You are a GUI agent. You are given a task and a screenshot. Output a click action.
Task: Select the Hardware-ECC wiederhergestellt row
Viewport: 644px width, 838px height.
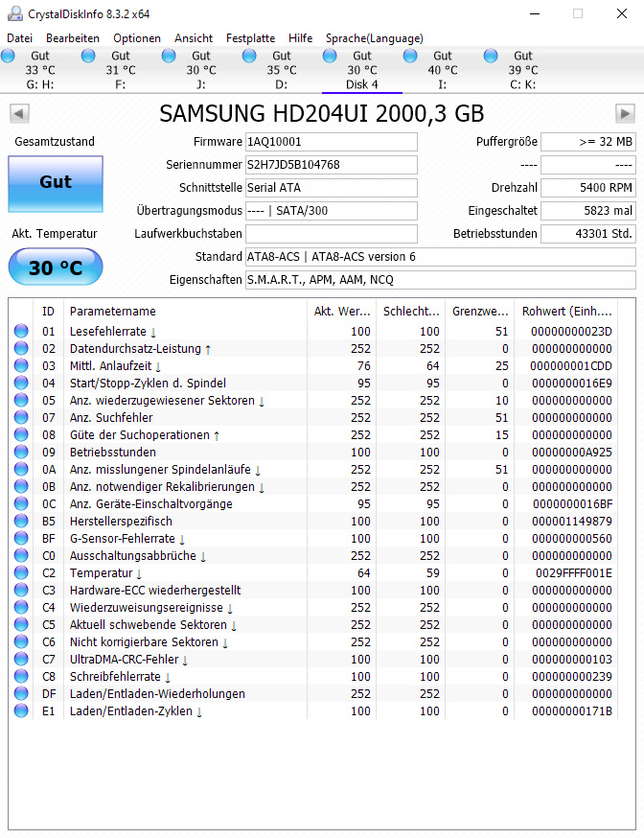point(313,590)
